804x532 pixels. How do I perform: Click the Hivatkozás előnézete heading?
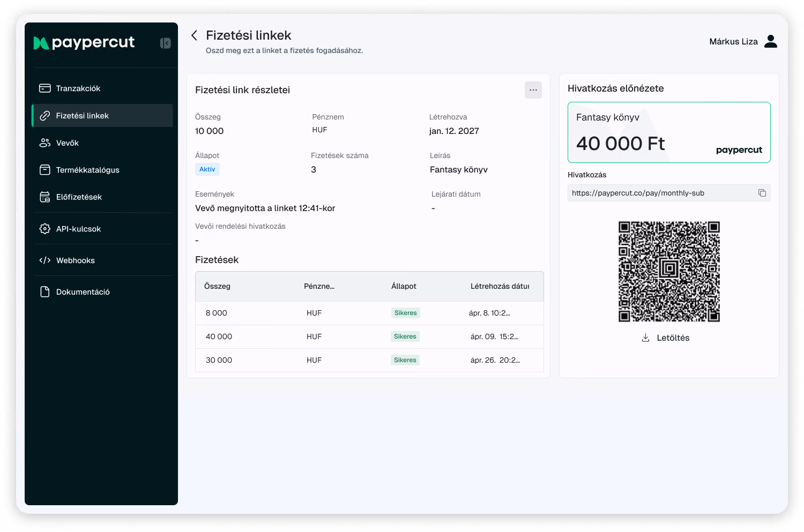615,88
